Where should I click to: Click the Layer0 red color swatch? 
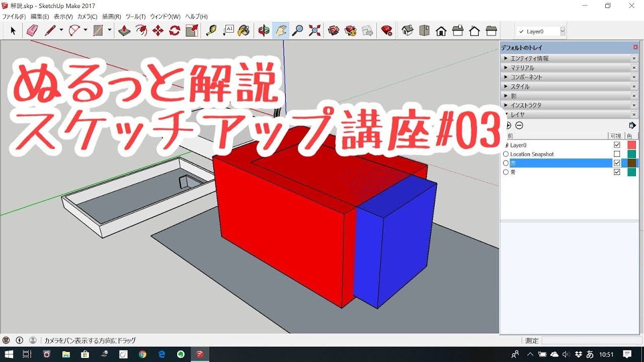click(631, 145)
